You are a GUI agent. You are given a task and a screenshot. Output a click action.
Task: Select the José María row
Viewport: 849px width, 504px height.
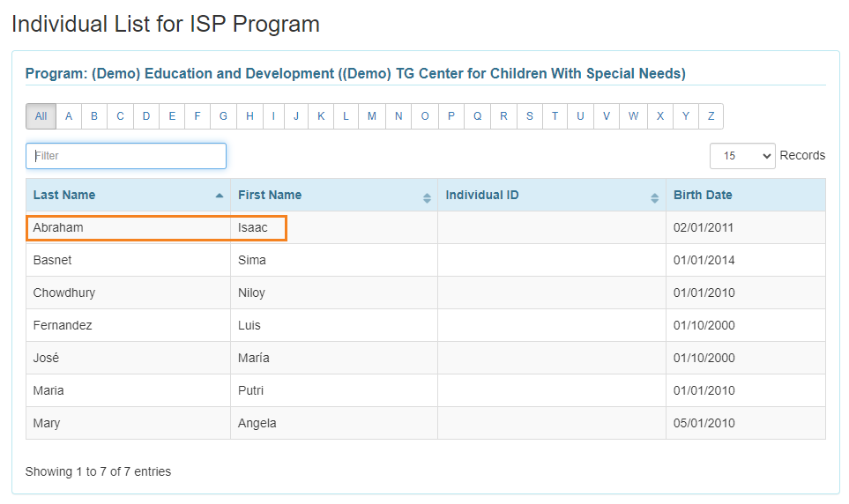coord(426,358)
